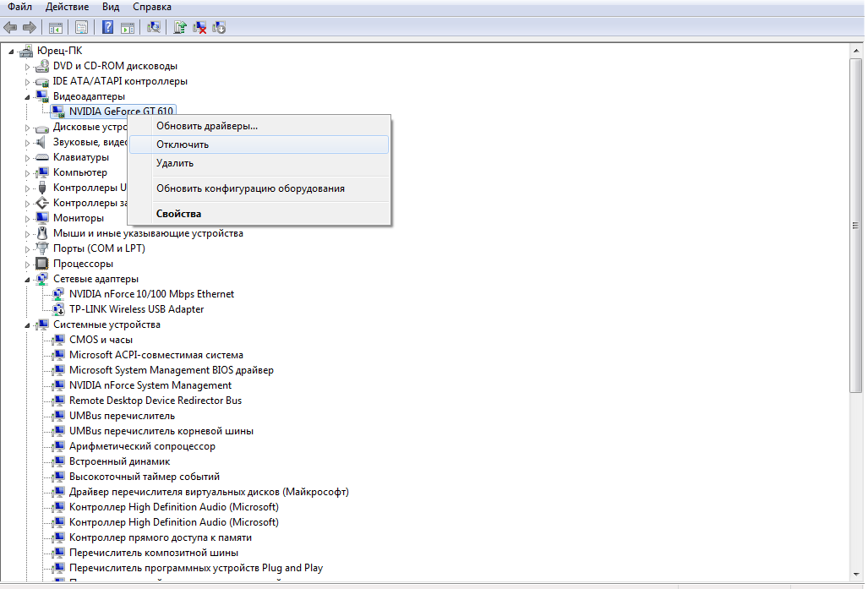Collapse the Сетевые адаптеры category
This screenshot has width=868, height=589.
28,279
